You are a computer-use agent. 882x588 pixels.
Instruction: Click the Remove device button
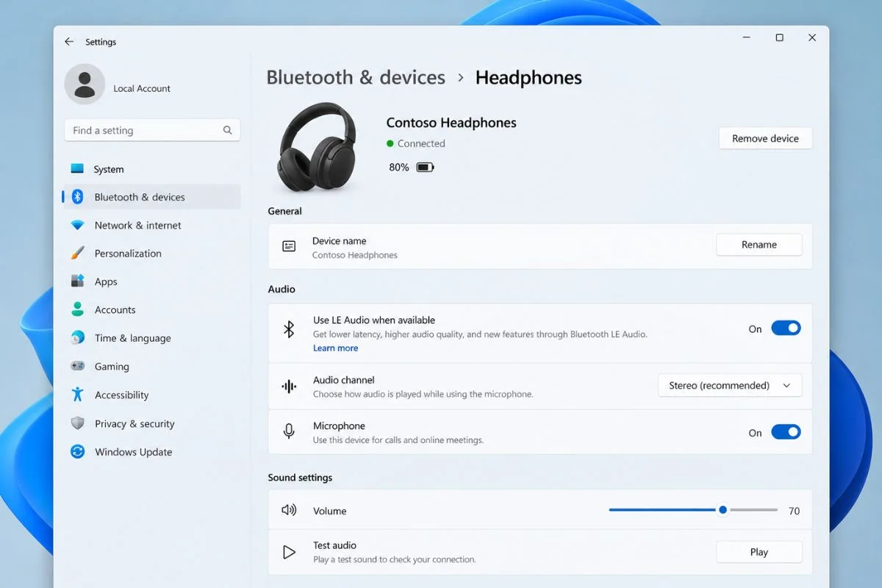[765, 138]
